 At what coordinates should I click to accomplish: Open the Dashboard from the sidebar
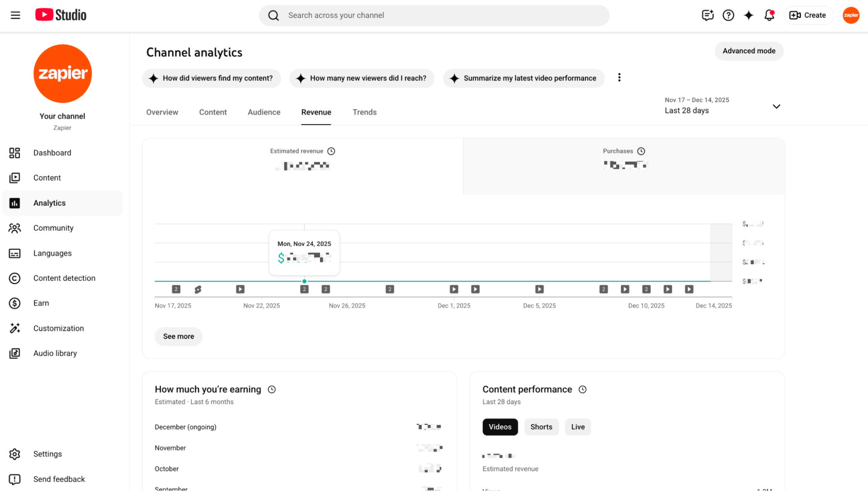[52, 153]
